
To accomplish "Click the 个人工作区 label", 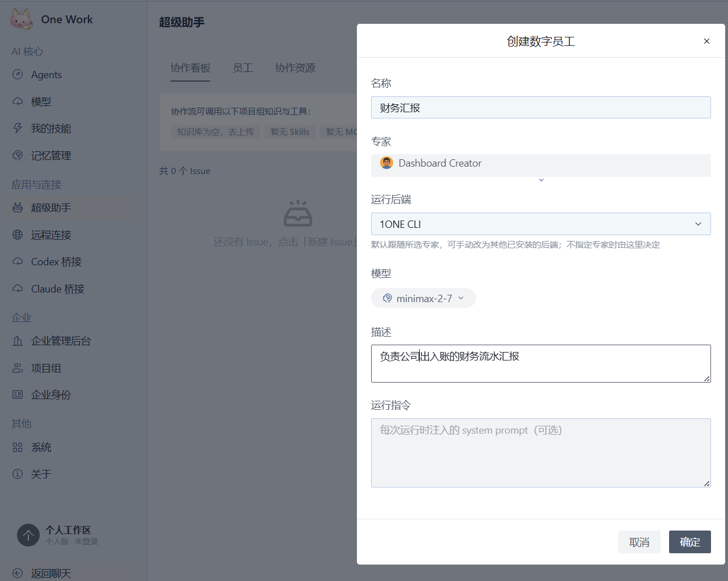I will [x=68, y=529].
